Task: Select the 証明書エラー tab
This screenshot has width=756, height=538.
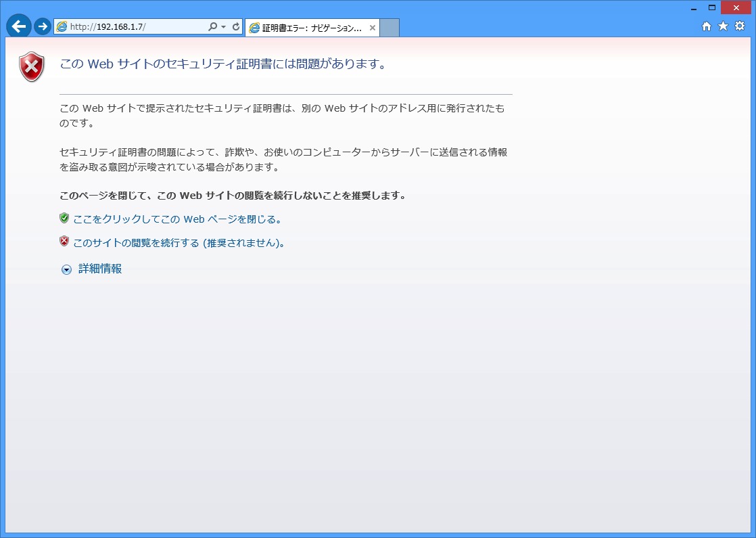Action: pos(305,28)
